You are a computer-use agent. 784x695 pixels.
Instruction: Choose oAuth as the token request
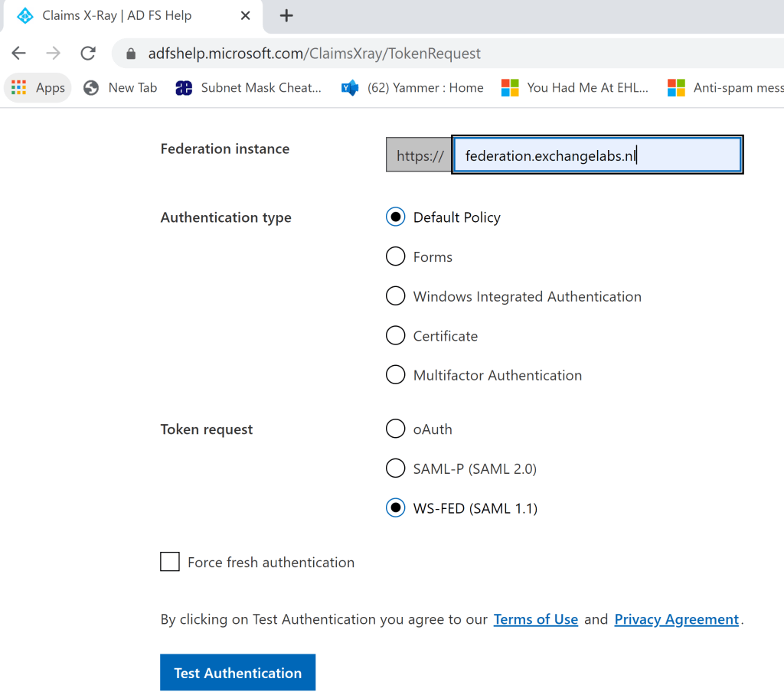click(x=395, y=429)
